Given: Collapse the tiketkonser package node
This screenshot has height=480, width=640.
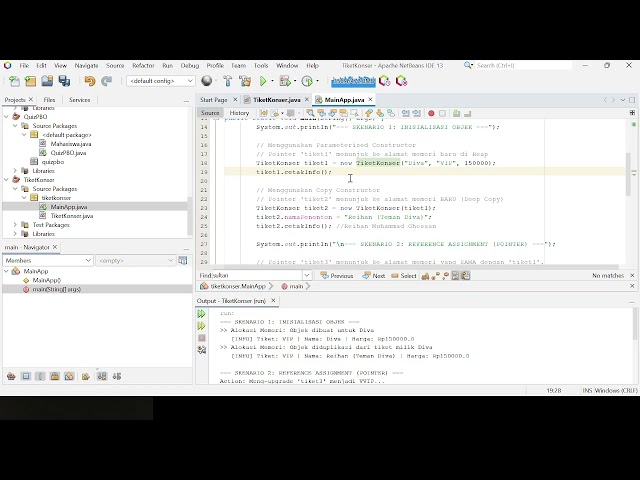Looking at the screenshot, I should tap(24, 198).
